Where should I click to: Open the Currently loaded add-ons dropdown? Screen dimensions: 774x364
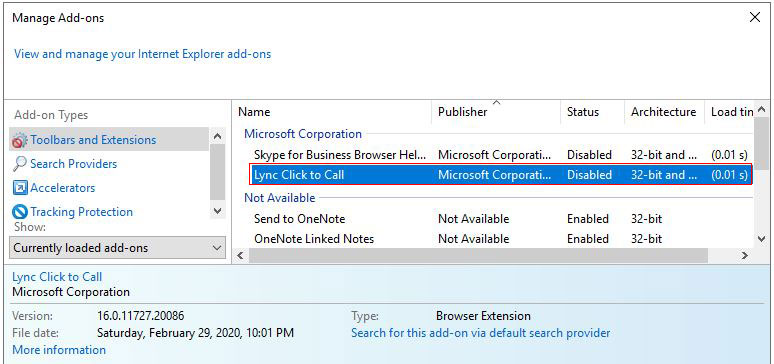(117, 248)
